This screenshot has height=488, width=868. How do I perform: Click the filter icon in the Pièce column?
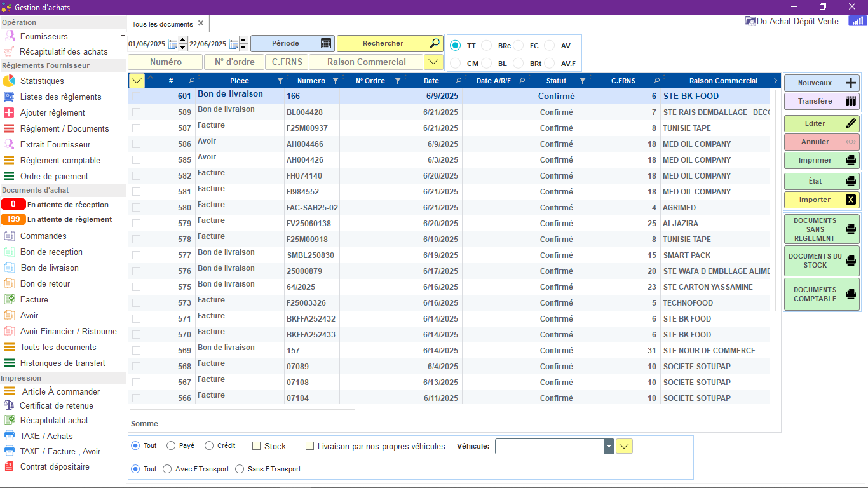coord(280,81)
